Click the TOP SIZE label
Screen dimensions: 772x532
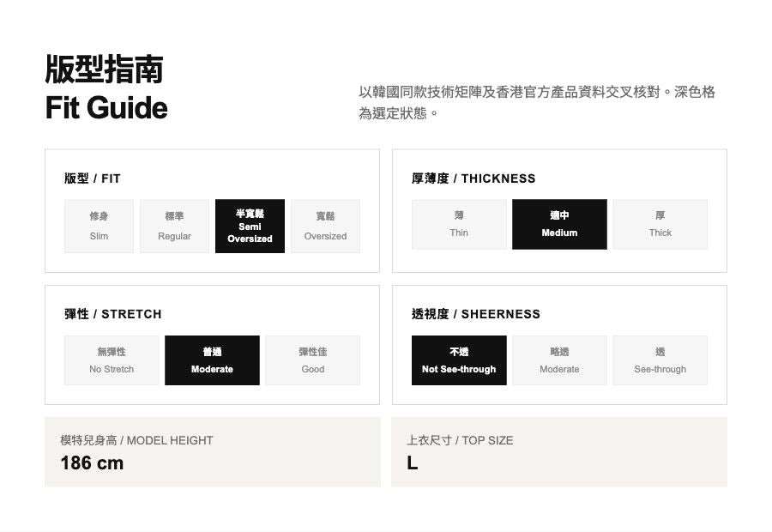pos(460,440)
